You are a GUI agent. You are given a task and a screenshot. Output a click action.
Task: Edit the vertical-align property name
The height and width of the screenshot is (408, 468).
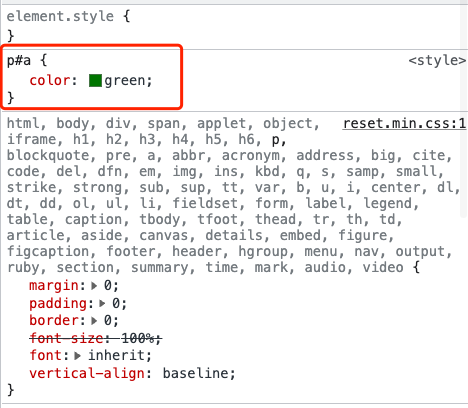pos(87,373)
